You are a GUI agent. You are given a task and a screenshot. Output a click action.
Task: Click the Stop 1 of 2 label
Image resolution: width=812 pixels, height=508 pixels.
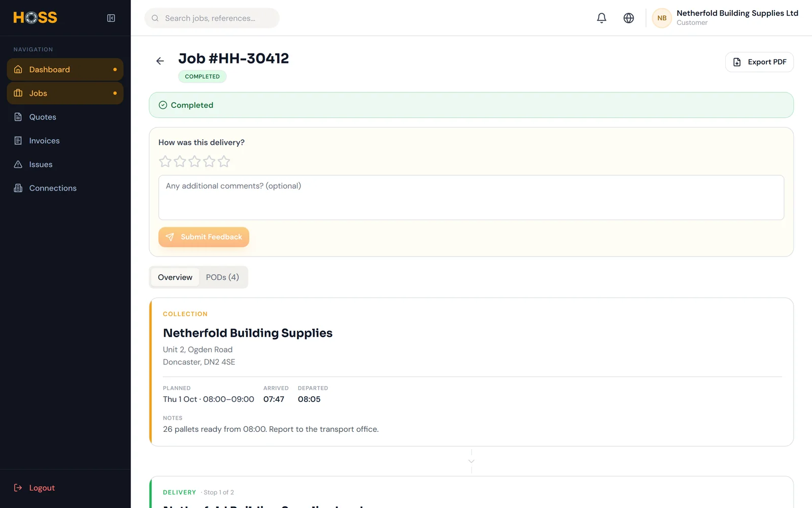click(x=219, y=493)
